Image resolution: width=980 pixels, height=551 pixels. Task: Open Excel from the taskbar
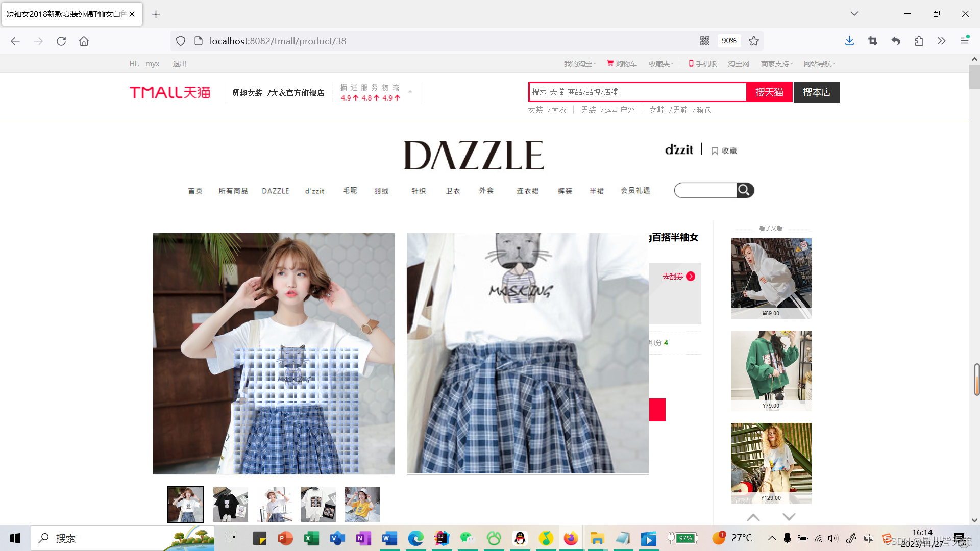(x=311, y=538)
